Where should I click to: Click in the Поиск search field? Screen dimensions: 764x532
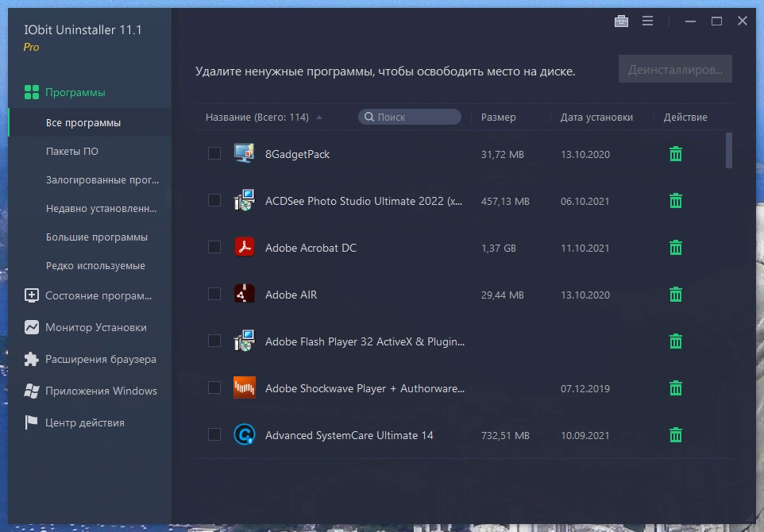pyautogui.click(x=409, y=117)
